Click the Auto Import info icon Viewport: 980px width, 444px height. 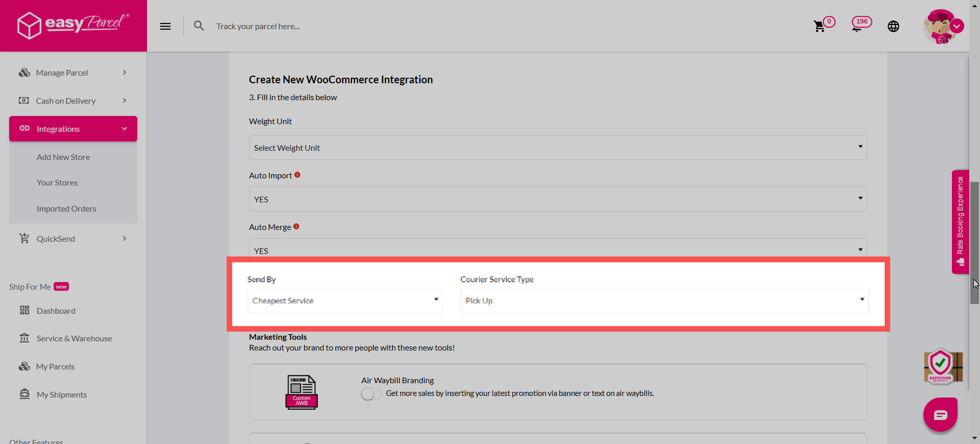pyautogui.click(x=297, y=175)
